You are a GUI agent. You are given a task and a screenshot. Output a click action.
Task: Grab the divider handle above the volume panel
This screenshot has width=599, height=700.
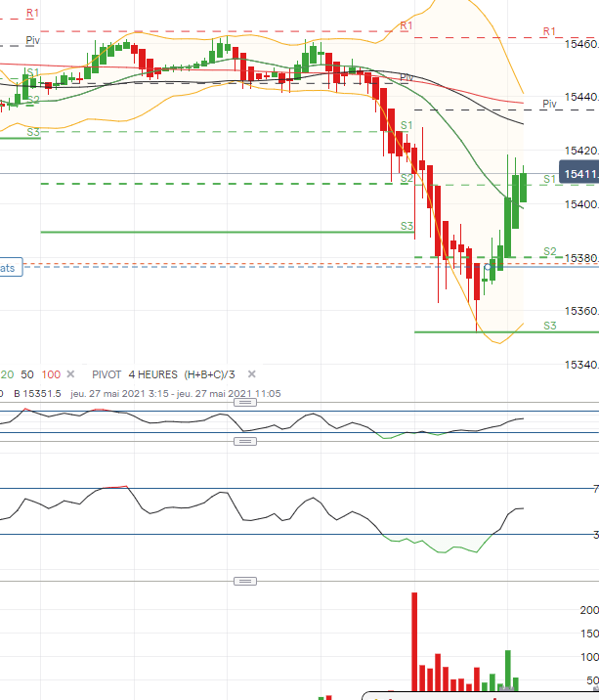pos(245,582)
